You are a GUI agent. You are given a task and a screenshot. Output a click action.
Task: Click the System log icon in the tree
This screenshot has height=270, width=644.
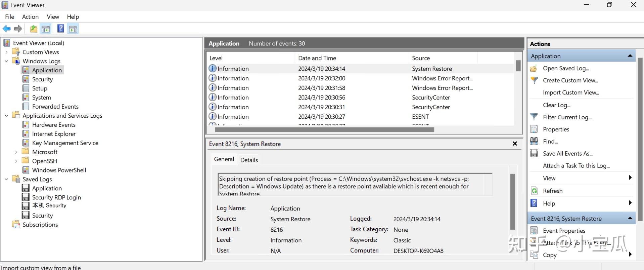(26, 97)
